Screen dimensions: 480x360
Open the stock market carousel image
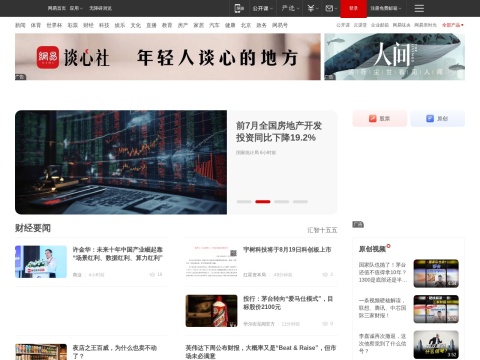(121, 162)
